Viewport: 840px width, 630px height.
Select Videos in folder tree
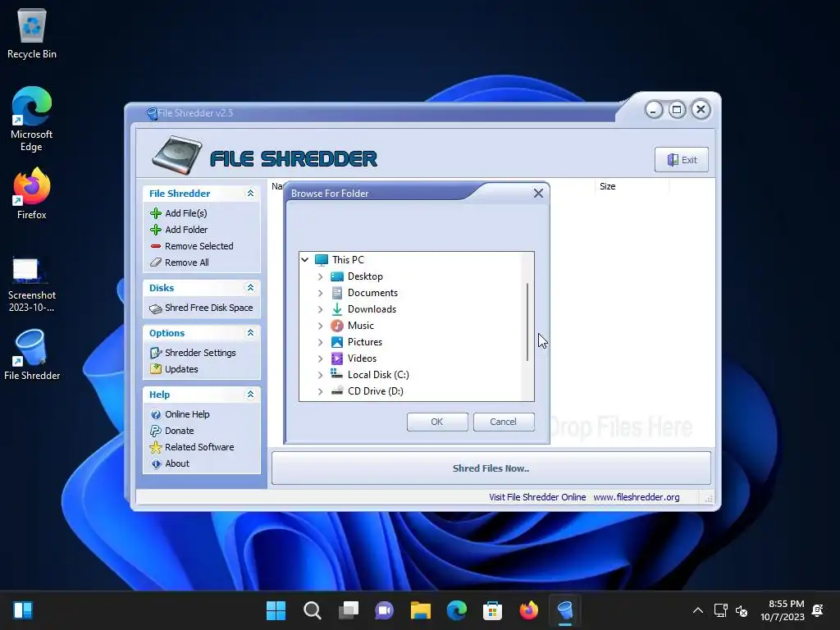point(362,358)
